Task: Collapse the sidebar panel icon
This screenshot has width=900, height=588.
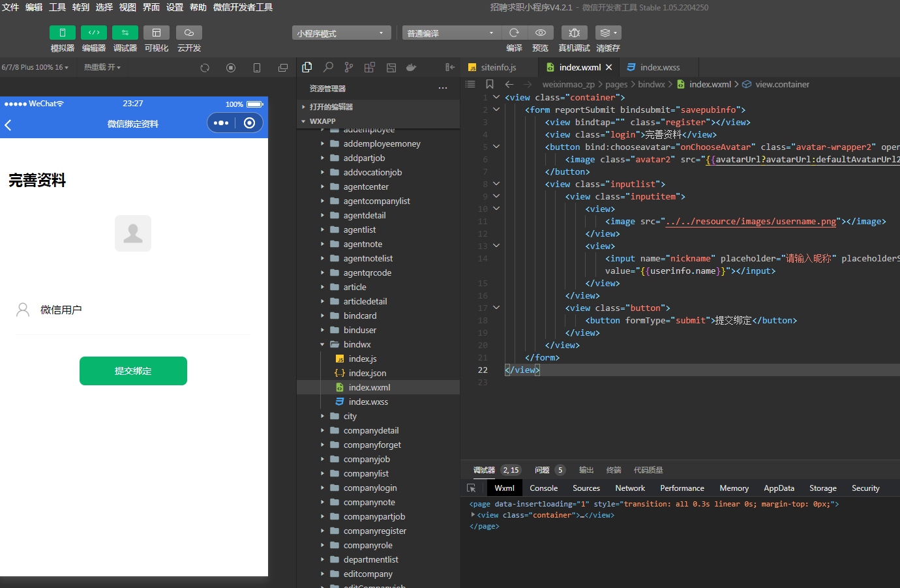Action: point(450,67)
